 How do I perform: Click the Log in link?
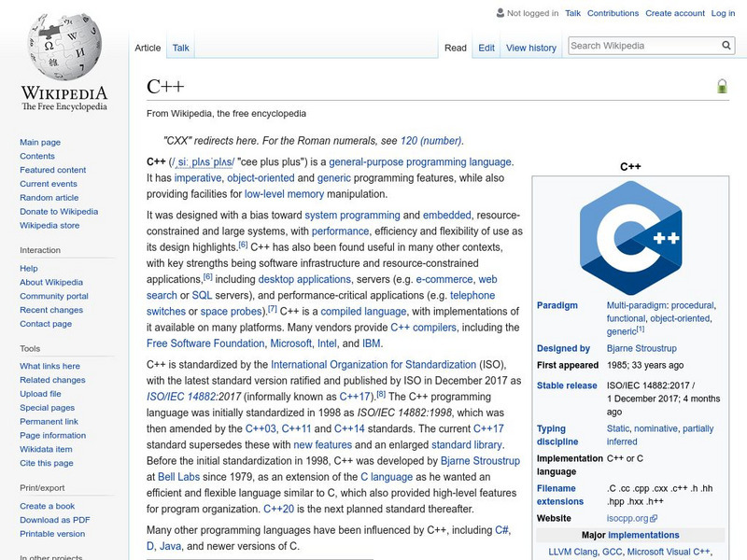(x=723, y=13)
